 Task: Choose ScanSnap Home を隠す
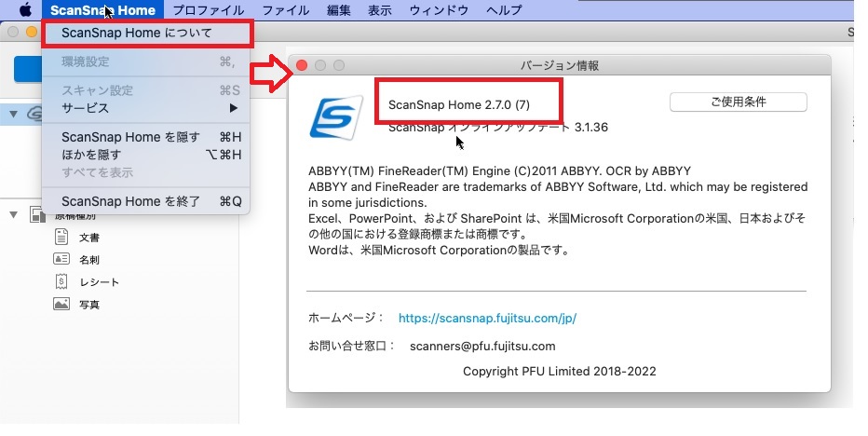[145, 137]
